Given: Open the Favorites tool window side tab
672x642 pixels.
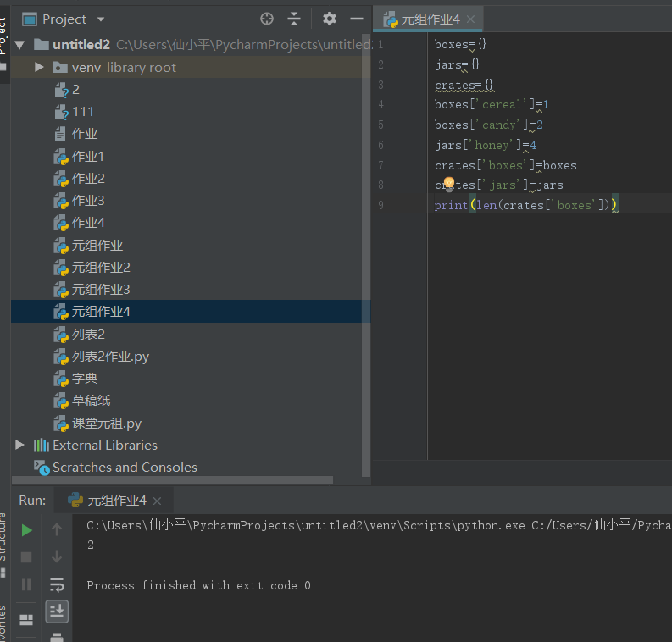Looking at the screenshot, I should click(3, 623).
